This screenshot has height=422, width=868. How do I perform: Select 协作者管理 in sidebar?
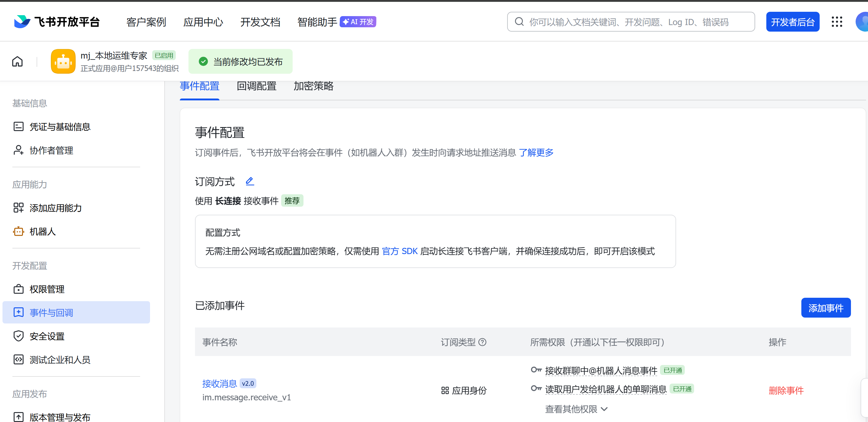pyautogui.click(x=76, y=150)
